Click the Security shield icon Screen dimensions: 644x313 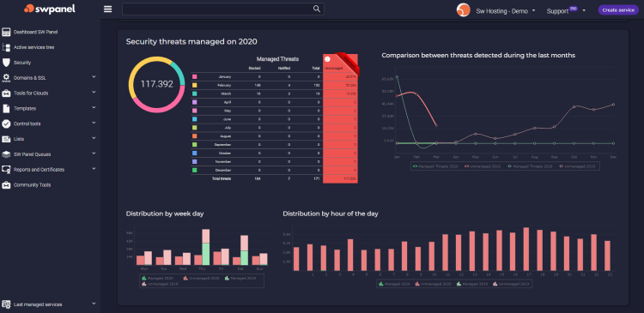[x=6, y=63]
